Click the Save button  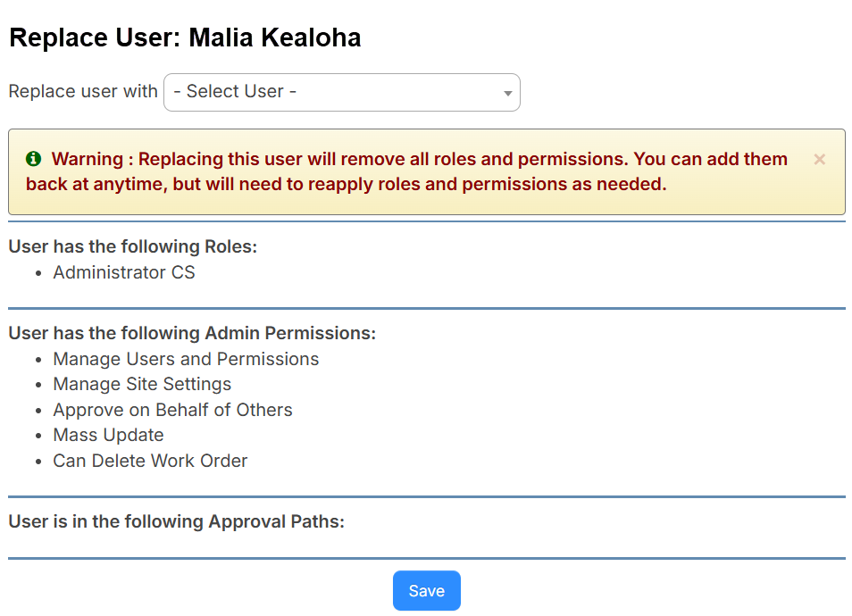426,590
